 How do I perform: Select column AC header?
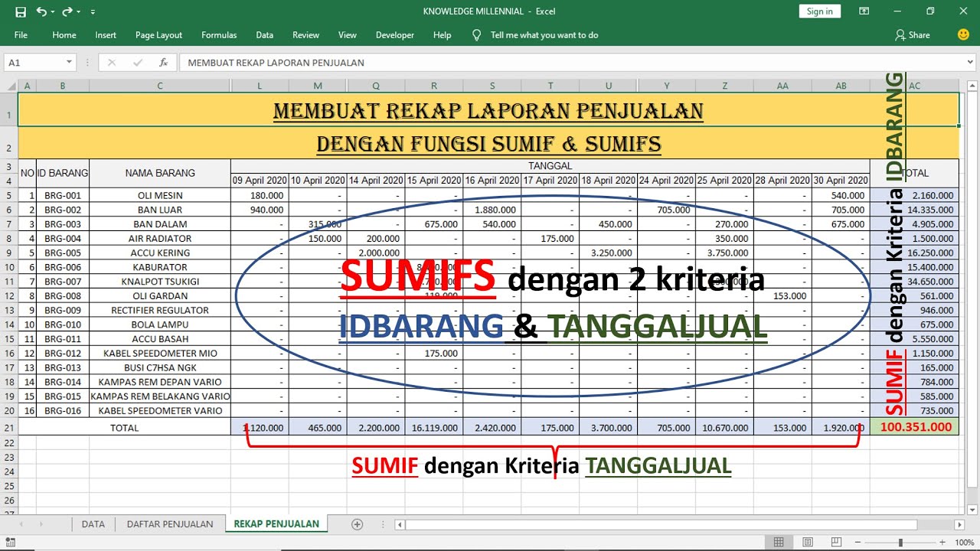click(x=914, y=86)
